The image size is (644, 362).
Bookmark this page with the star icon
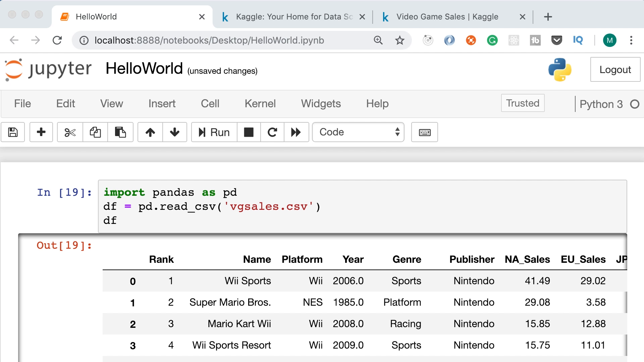(x=399, y=41)
